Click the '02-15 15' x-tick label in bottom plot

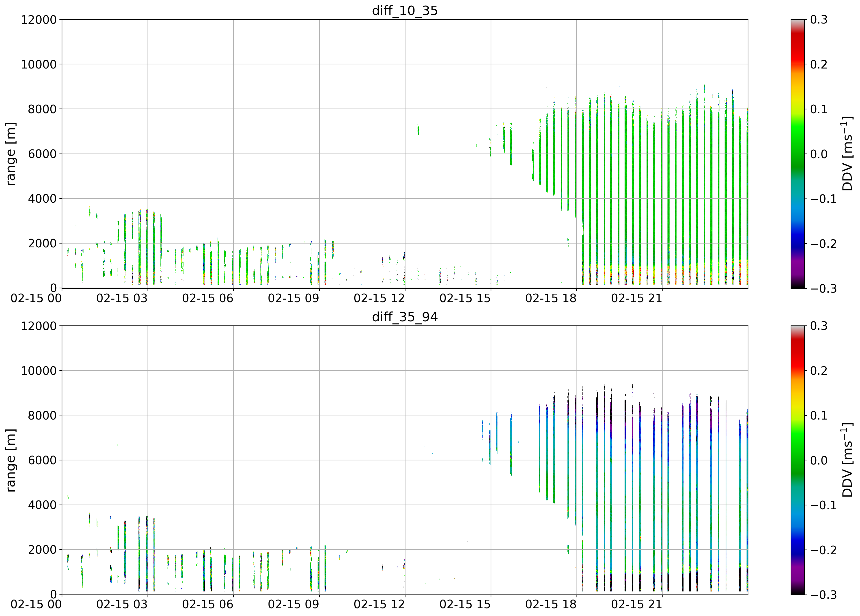pos(465,605)
